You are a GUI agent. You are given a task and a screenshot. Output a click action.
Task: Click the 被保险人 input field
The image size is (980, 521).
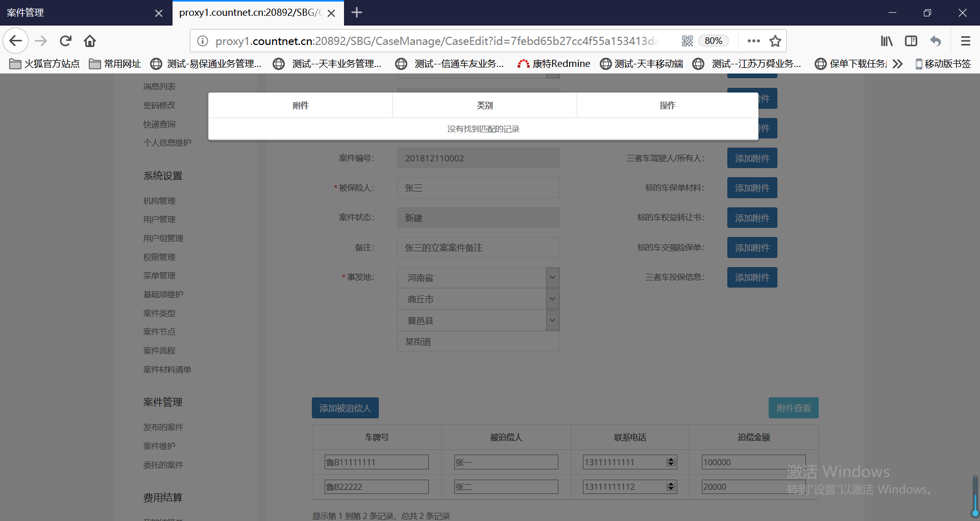(478, 188)
